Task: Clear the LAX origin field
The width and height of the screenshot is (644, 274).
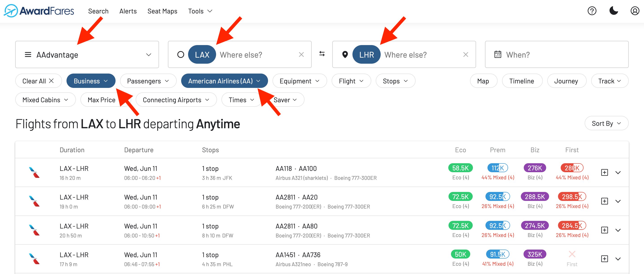Action: pos(301,54)
